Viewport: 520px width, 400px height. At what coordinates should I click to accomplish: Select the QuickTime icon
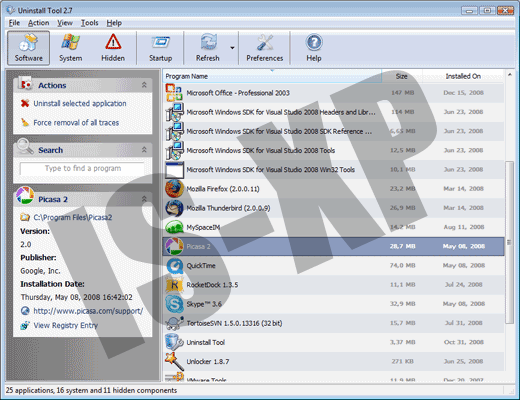pyautogui.click(x=174, y=266)
